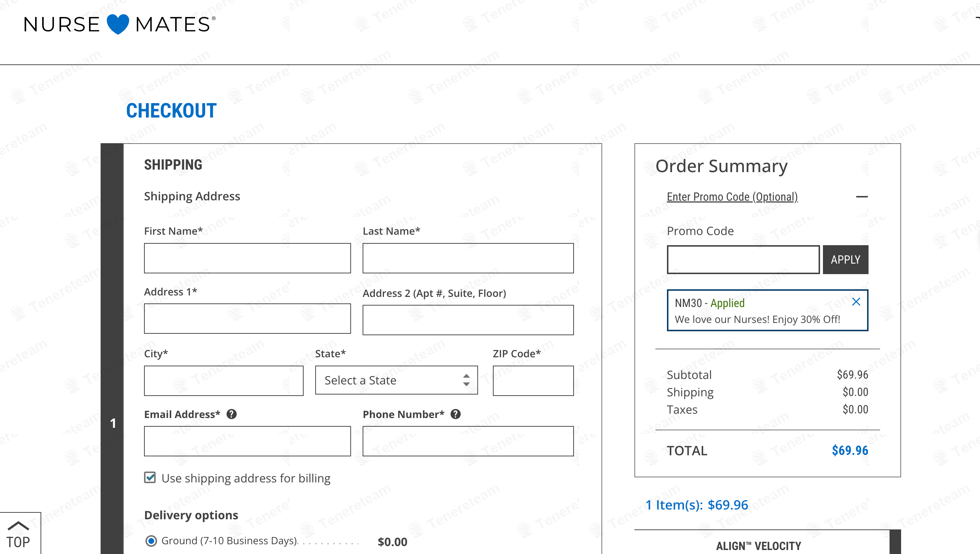Click the state dropdown stepper arrows

pyautogui.click(x=466, y=380)
